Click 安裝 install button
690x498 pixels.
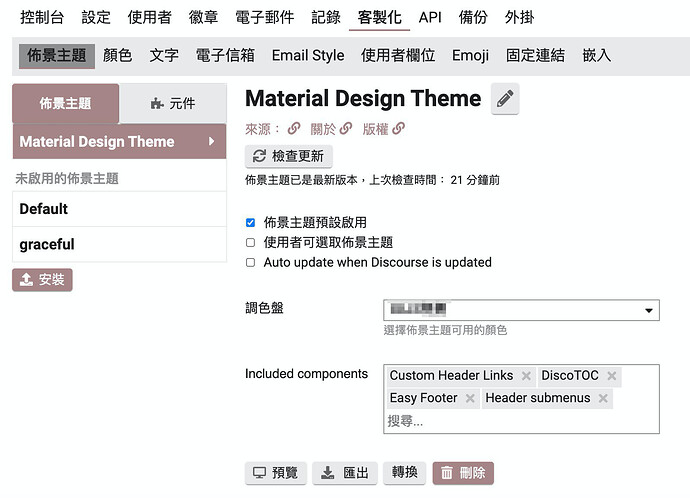(42, 280)
